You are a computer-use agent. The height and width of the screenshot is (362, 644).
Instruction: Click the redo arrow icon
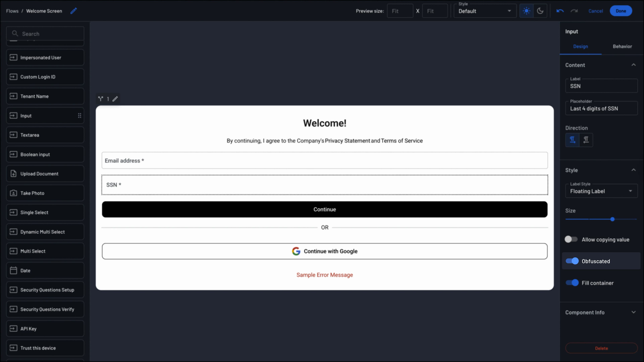click(574, 11)
